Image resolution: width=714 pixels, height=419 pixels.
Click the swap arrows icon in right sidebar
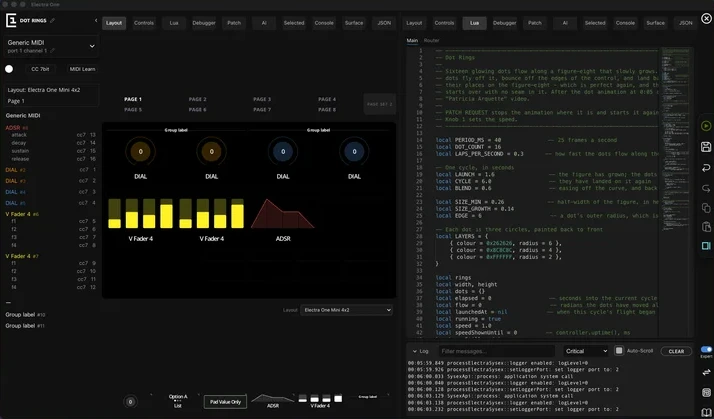[706, 373]
